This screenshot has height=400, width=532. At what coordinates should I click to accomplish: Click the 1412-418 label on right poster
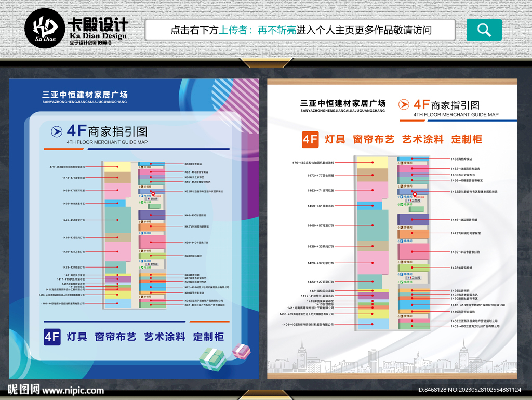tap(478, 305)
